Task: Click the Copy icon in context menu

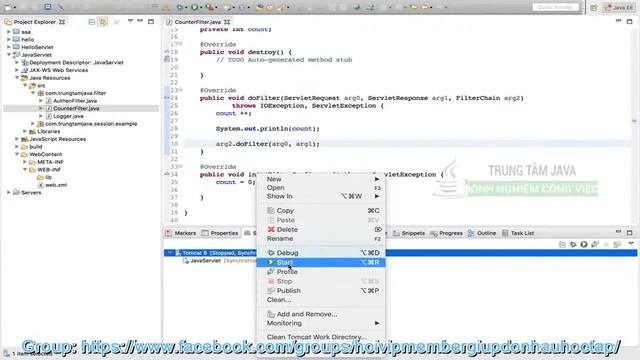Action: coord(271,211)
